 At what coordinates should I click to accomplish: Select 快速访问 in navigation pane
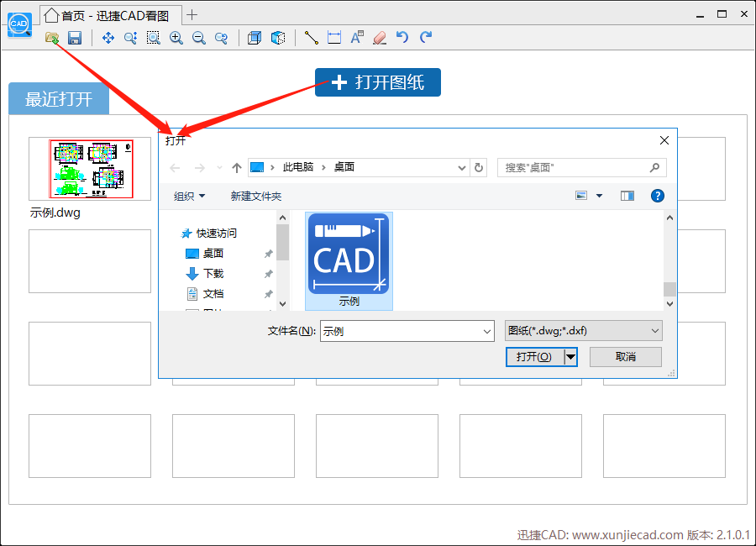[x=217, y=234]
